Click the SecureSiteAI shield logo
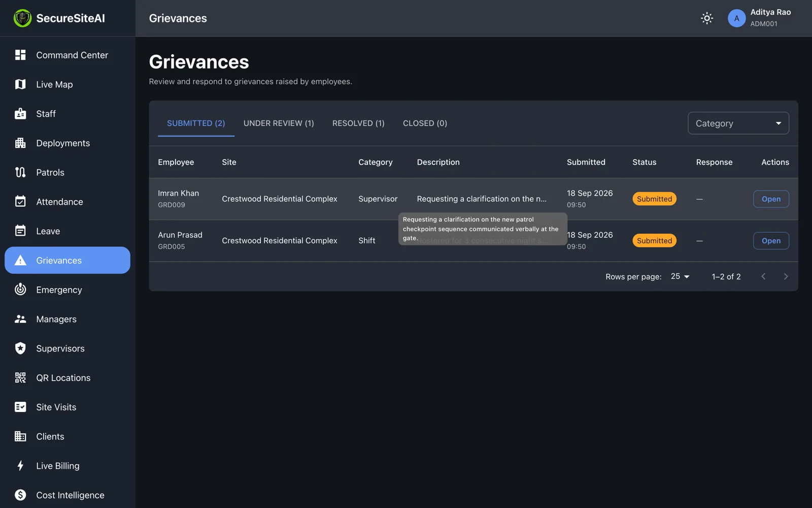 click(22, 18)
